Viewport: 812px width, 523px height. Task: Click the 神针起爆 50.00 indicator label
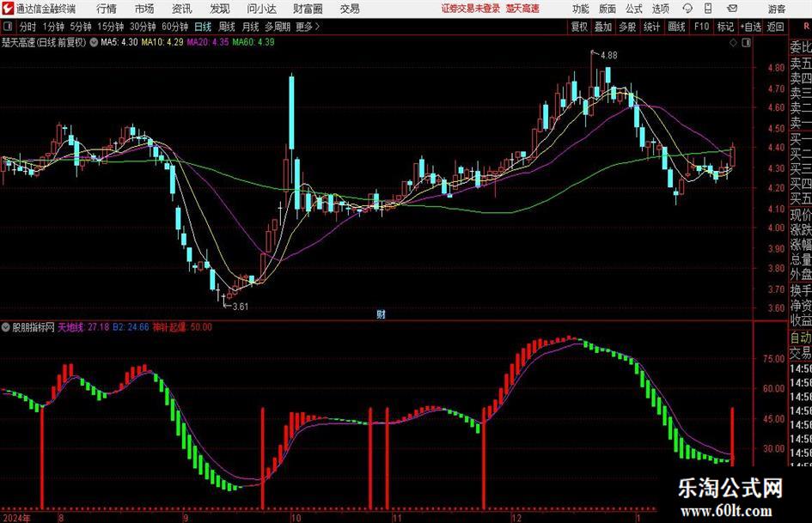(x=182, y=327)
